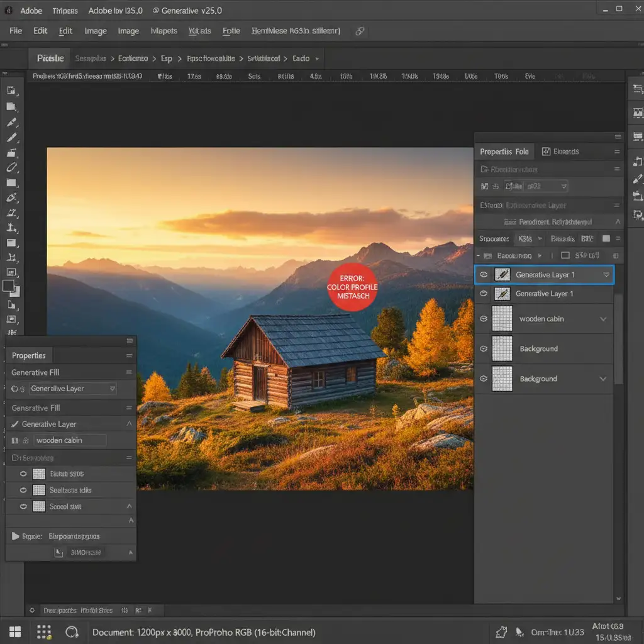Hide the bottom Background layer
This screenshot has height=644, width=644.
(484, 379)
